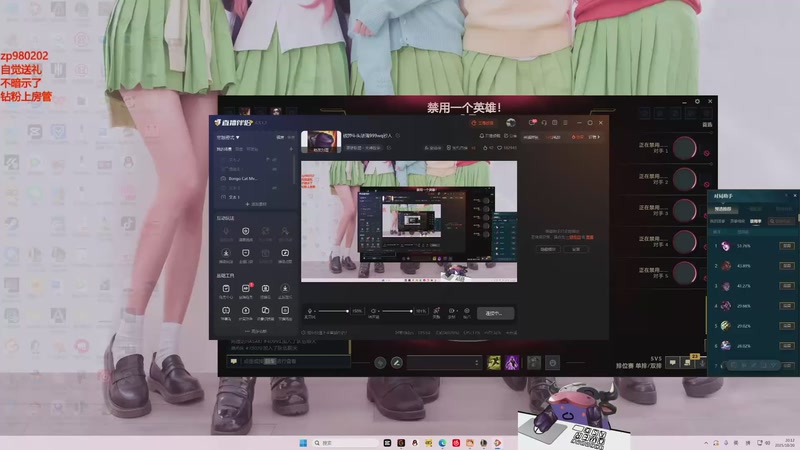Open League client settings gear
The height and width of the screenshot is (450, 800).
pos(697,102)
